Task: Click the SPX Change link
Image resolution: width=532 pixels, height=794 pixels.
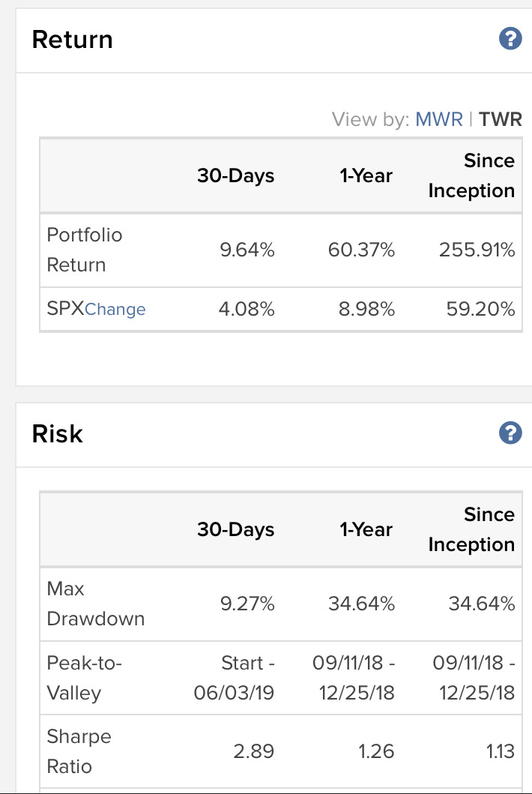Action: tap(115, 309)
